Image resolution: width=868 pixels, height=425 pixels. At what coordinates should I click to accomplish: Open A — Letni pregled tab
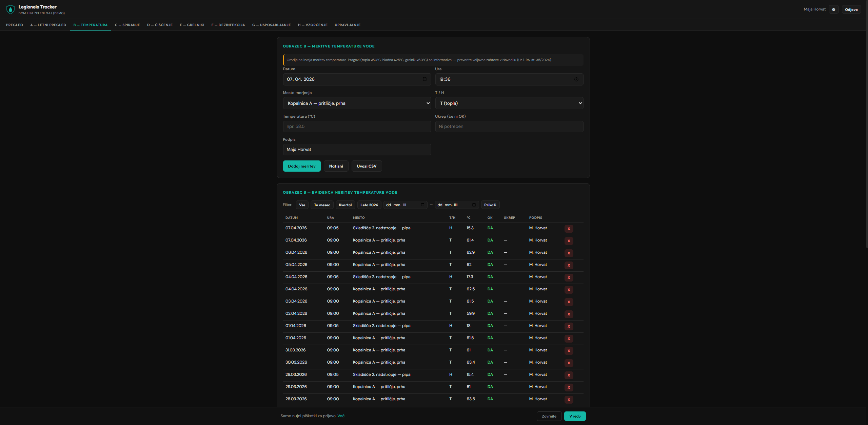[48, 25]
